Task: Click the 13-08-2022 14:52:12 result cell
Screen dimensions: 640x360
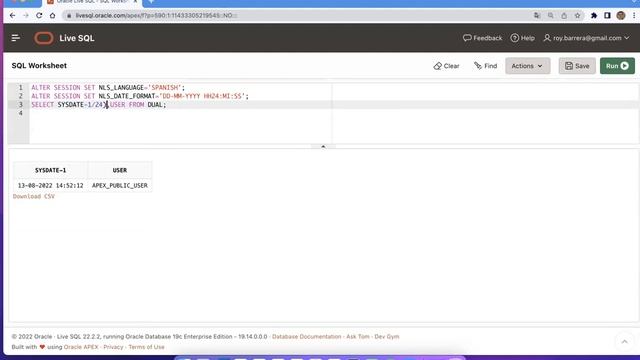Action: pos(50,185)
